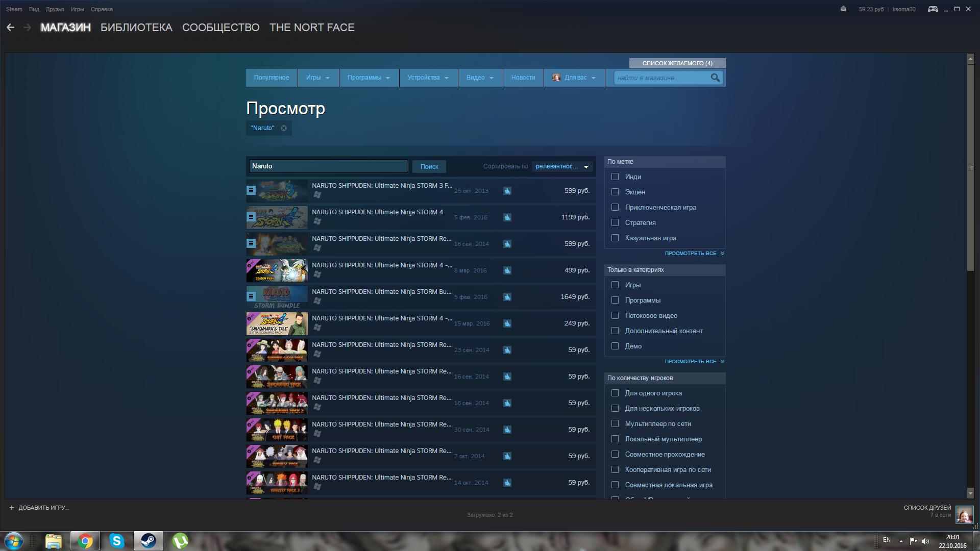Click the forward navigation arrow

point(28,28)
